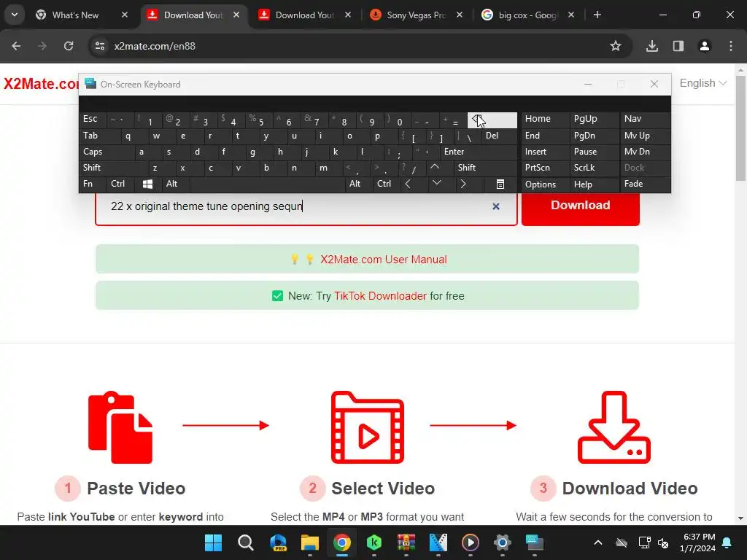This screenshot has height=560, width=747.
Task: Open Chrome side panel icon
Action: (678, 46)
